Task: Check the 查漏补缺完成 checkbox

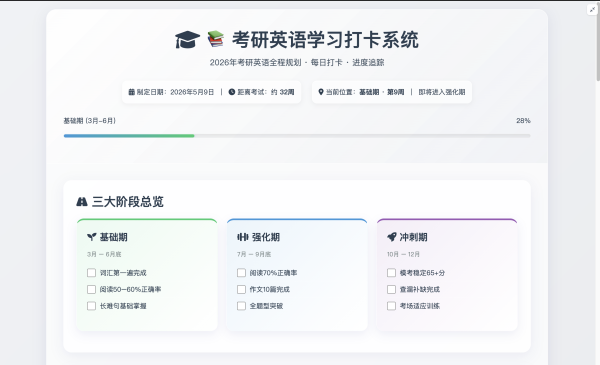Action: click(x=391, y=289)
